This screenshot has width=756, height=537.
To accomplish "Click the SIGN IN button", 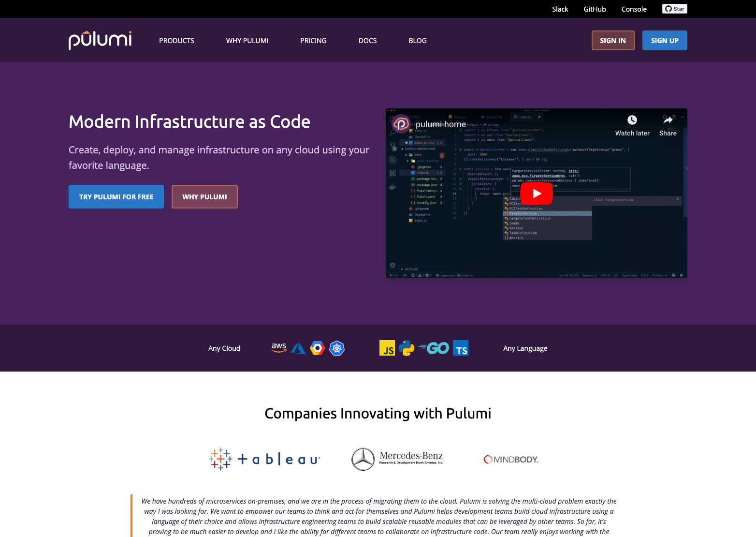I will [613, 41].
